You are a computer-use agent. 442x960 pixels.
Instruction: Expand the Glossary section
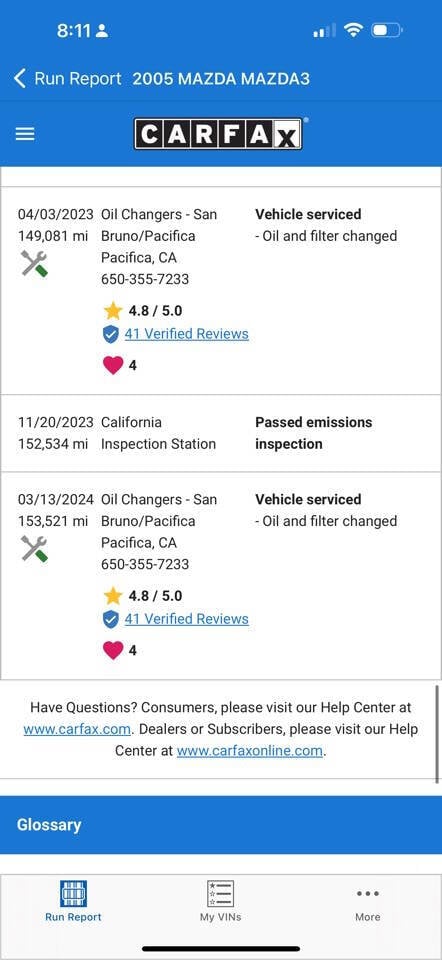(221, 825)
